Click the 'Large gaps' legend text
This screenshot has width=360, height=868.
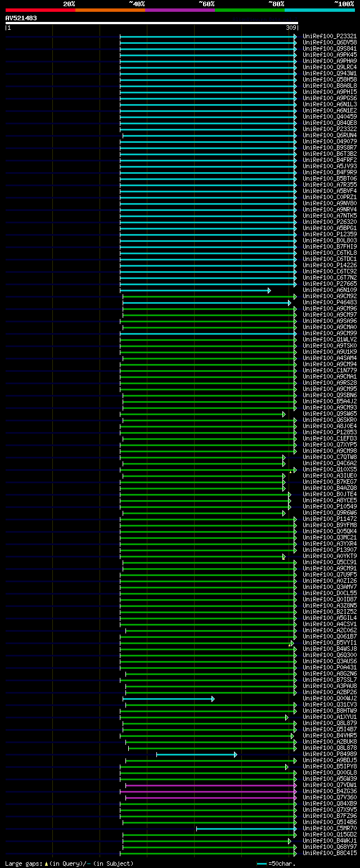(69, 862)
